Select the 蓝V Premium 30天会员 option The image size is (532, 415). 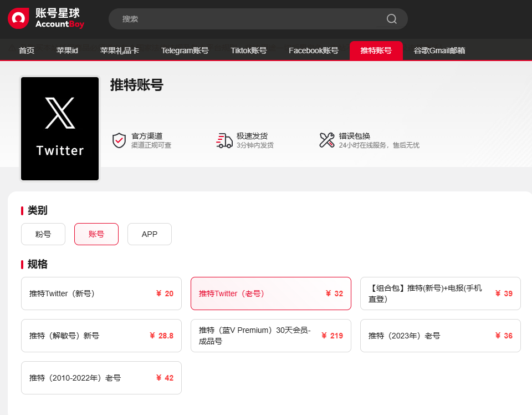[x=271, y=336]
